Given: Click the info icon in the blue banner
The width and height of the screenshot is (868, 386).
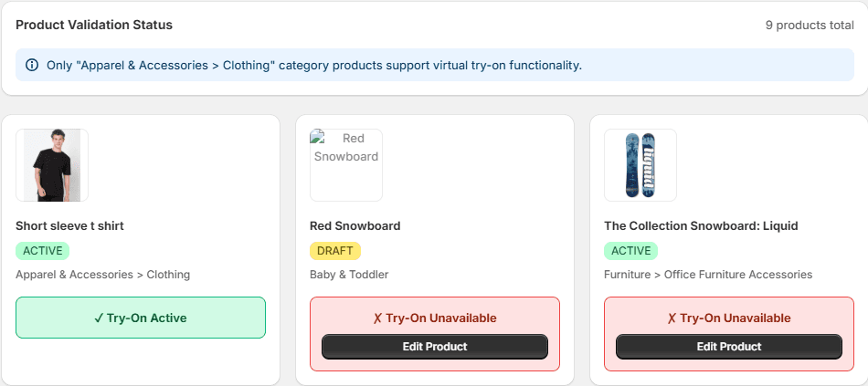Looking at the screenshot, I should (32, 65).
